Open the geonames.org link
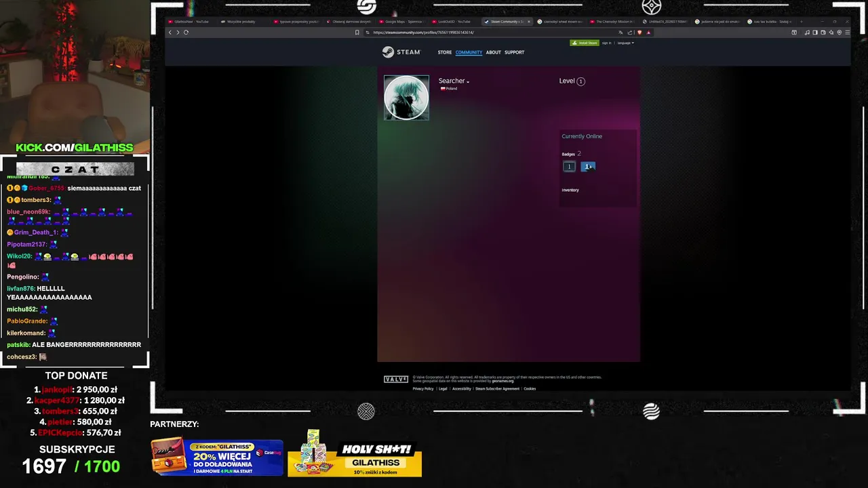This screenshot has width=868, height=488. click(x=503, y=381)
